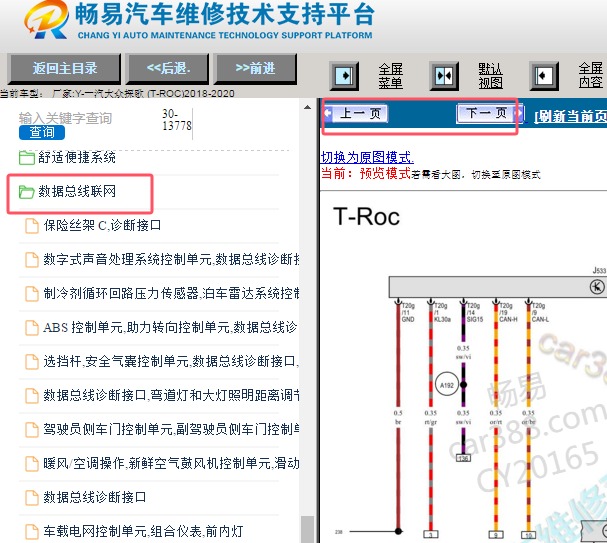Viewport: 607px width, 543px height.
Task: Click the 30-13778 number text
Action: [177, 120]
